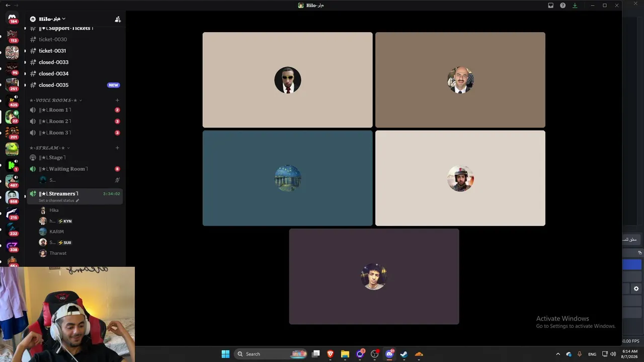Collapse the VOICE ROOMS category
This screenshot has height=362, width=644.
(x=55, y=100)
